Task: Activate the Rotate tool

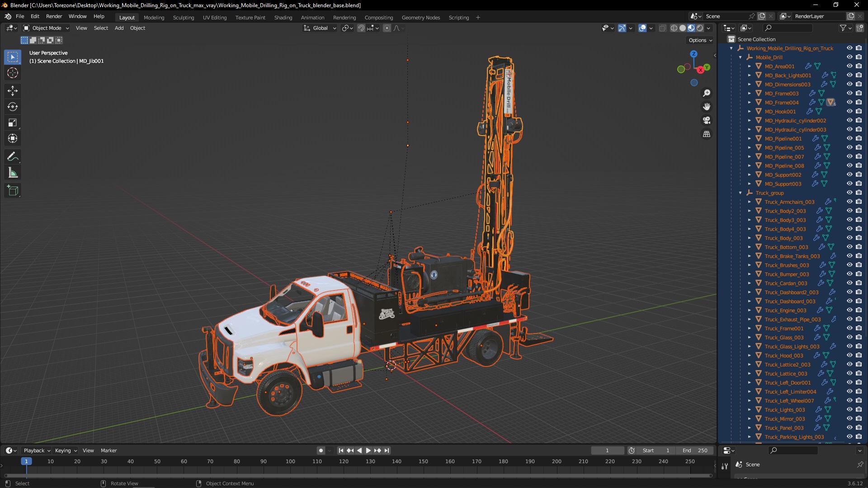Action: point(13,107)
